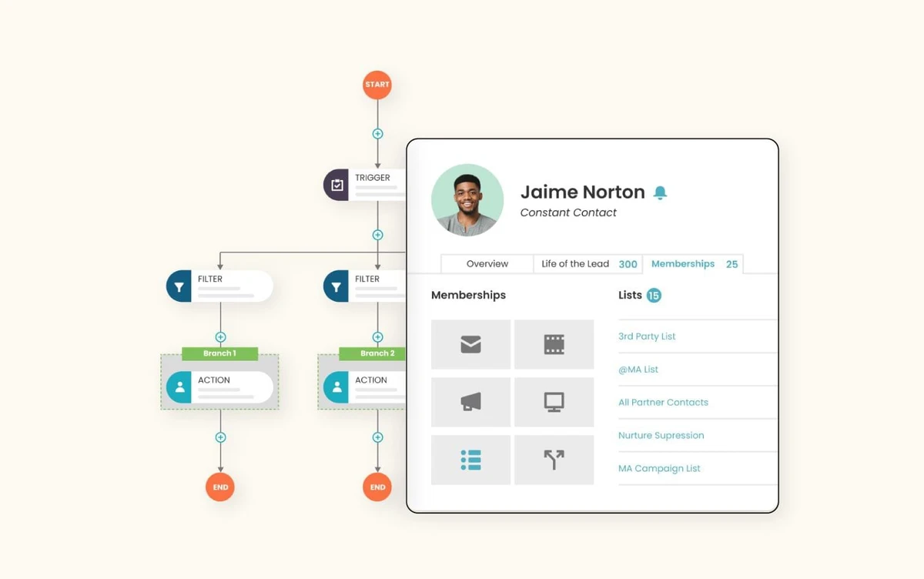Click the yellow list membership icon

click(470, 460)
